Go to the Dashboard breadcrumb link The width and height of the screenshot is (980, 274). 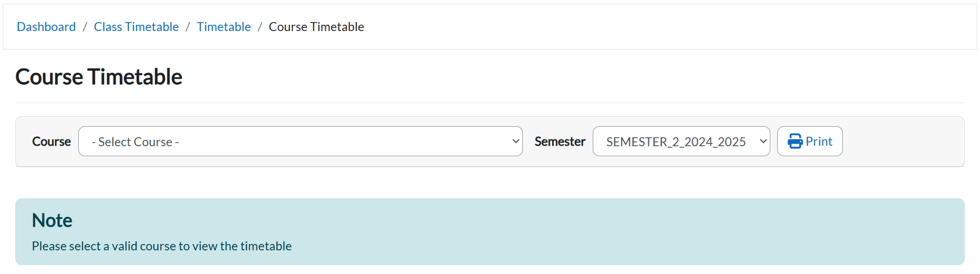tap(46, 27)
